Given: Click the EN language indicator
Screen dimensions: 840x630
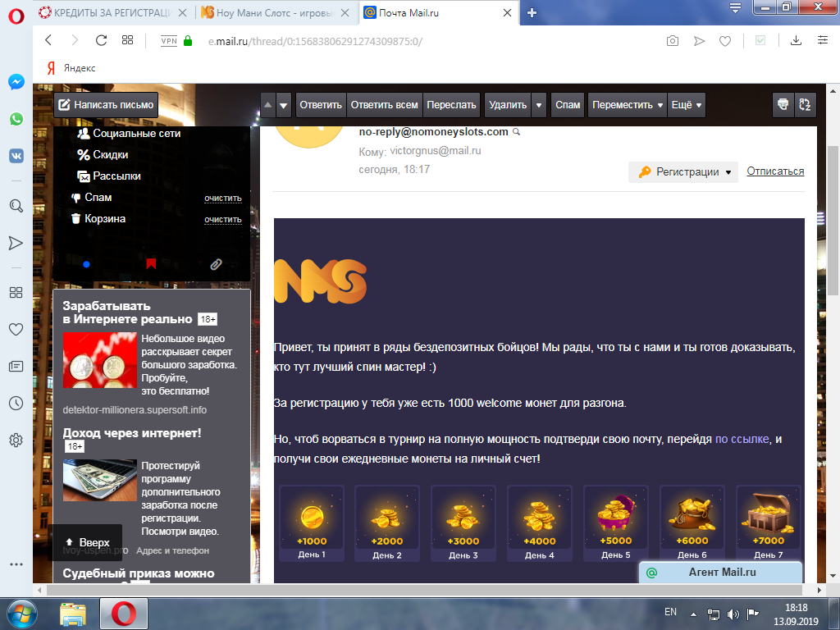Looking at the screenshot, I should (x=670, y=612).
